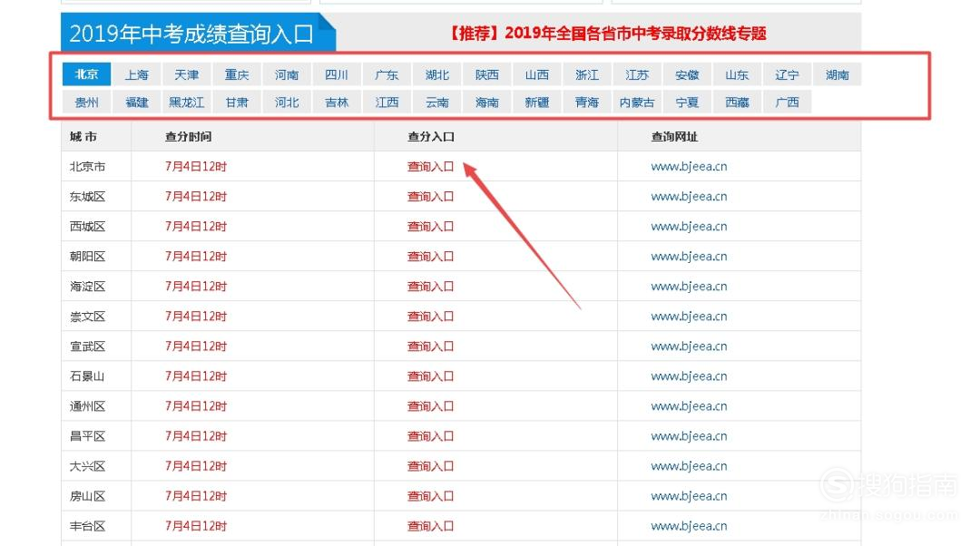
Task: Click the 7月4日12时 time for 北京市
Action: pos(196,166)
